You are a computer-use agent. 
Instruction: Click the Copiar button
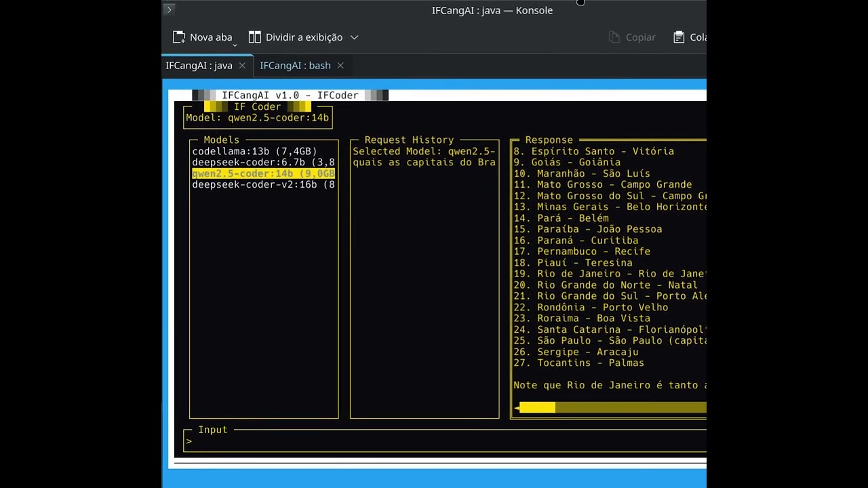[x=632, y=37]
